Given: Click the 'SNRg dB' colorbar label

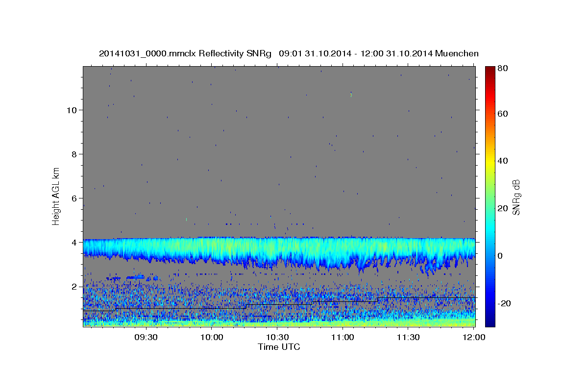Looking at the screenshot, I should tap(516, 197).
